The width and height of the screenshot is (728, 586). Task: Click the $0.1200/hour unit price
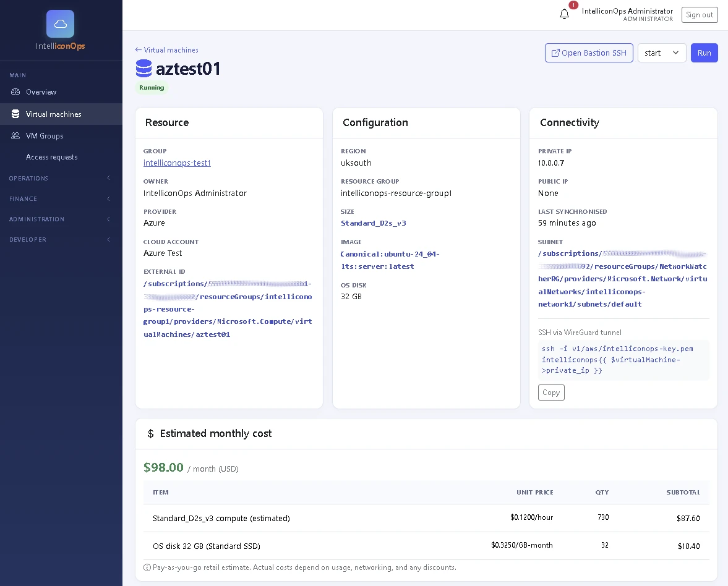coord(531,517)
